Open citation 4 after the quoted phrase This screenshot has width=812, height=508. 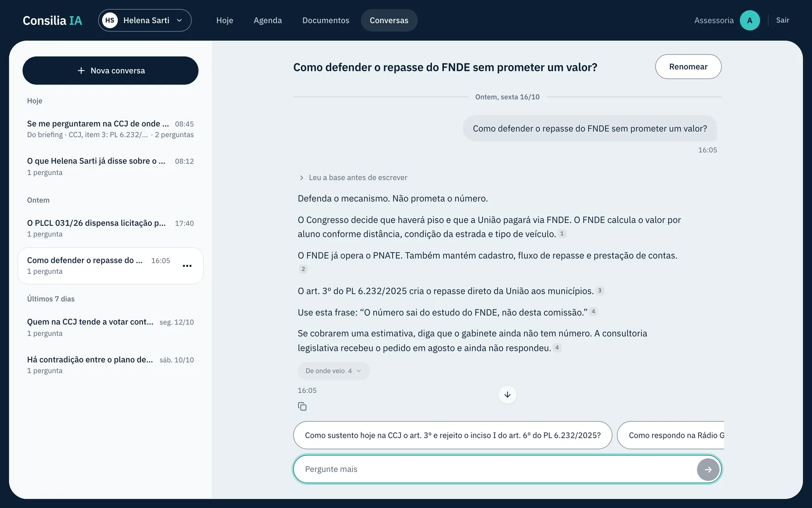(593, 312)
